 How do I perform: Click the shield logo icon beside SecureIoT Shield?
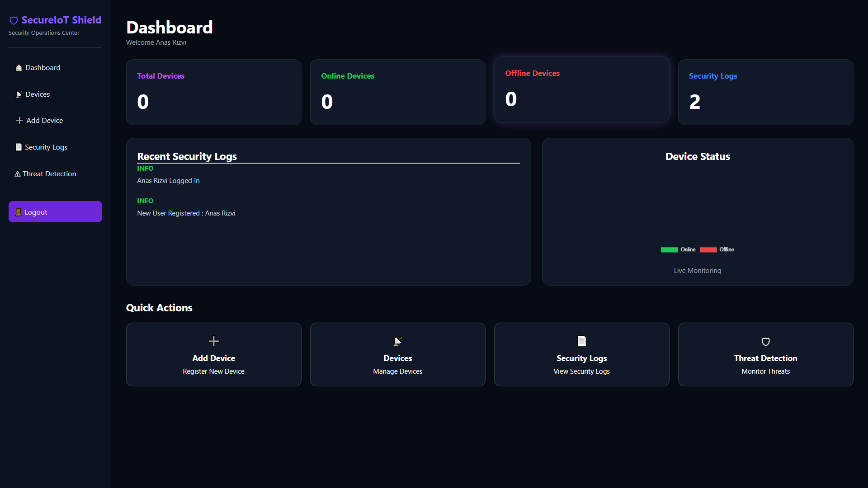point(14,20)
